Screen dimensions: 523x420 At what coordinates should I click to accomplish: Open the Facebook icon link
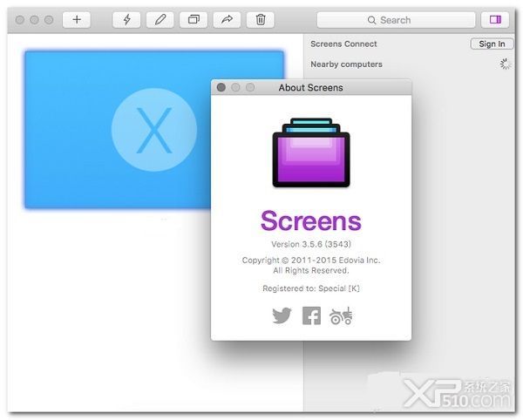tap(311, 315)
